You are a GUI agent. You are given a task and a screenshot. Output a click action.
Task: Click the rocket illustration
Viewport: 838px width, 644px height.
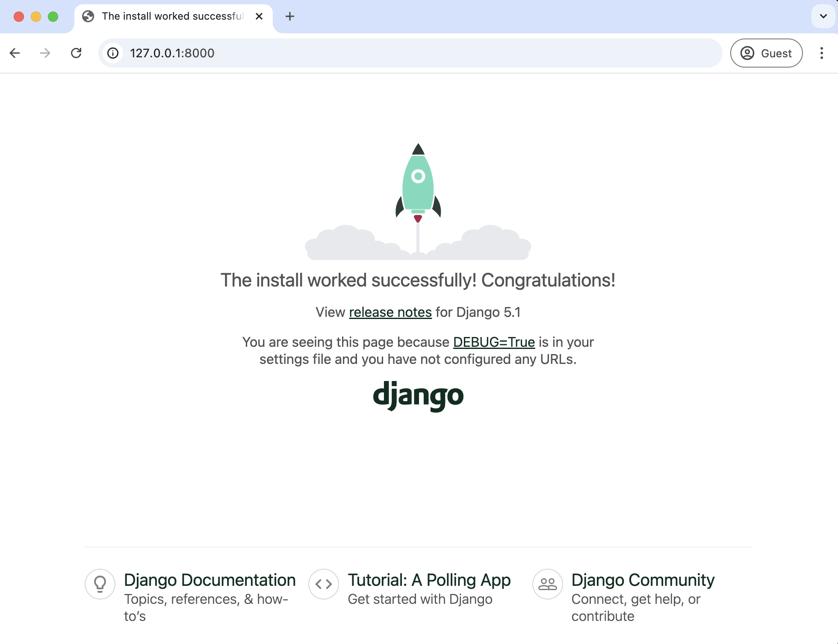coord(418,201)
